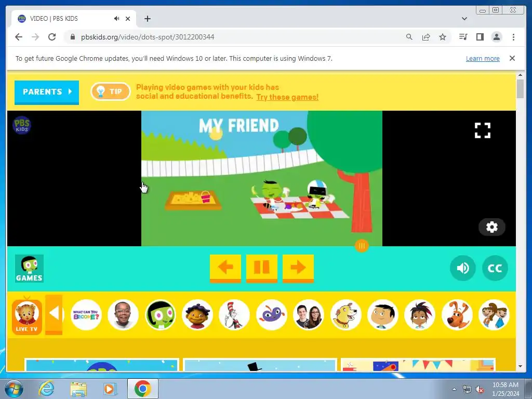Open Chrome profile avatar
The image size is (532, 399).
(496, 37)
